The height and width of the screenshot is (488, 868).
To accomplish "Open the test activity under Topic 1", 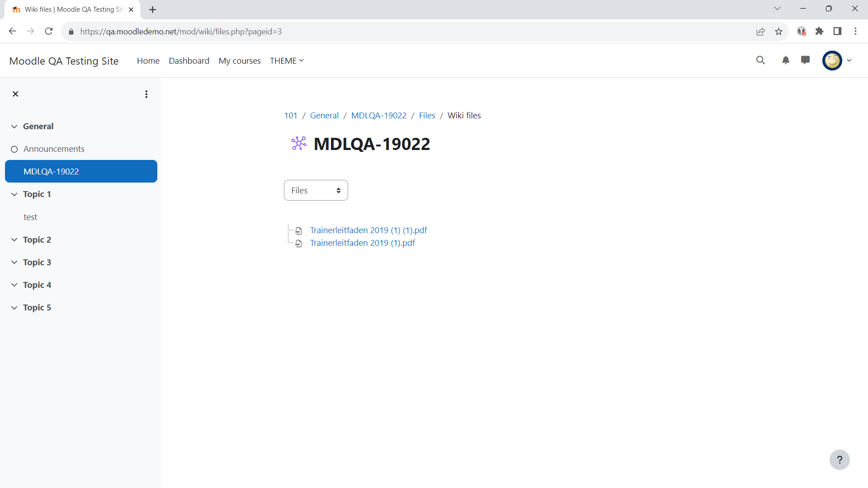I will (x=30, y=217).
